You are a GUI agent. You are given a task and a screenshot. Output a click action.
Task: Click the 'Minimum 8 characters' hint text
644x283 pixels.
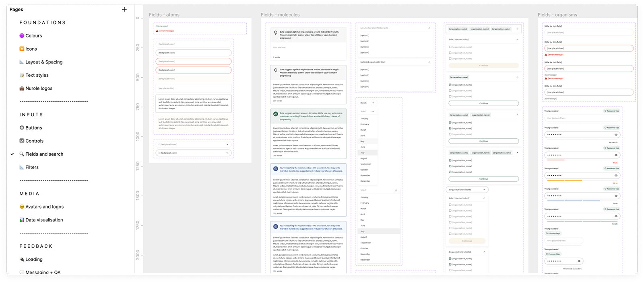pos(572,269)
